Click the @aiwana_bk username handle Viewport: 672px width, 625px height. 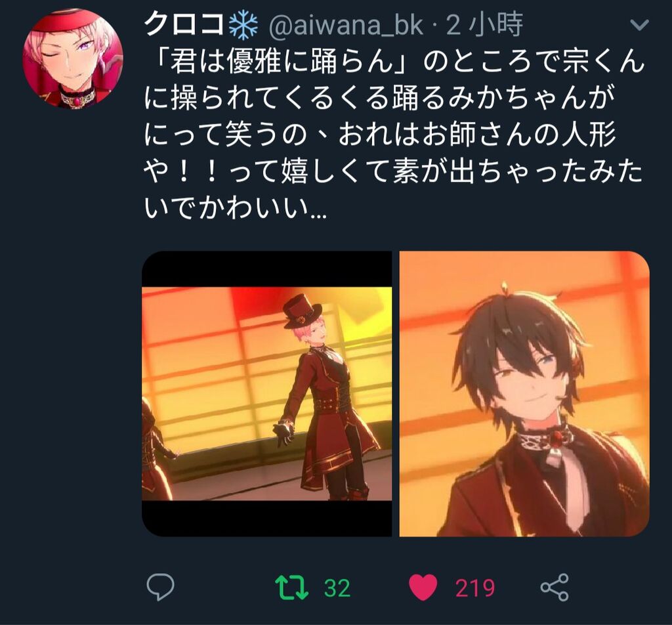click(x=346, y=25)
